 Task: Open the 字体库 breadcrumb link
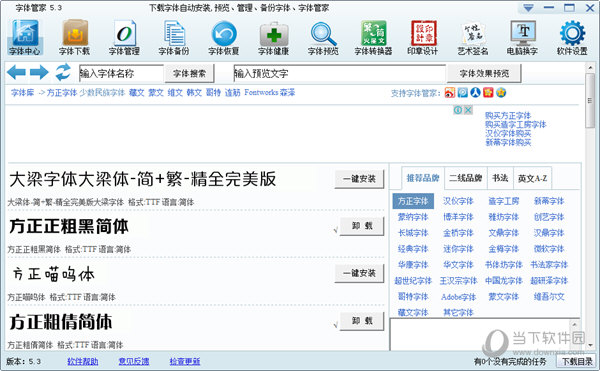pos(23,93)
